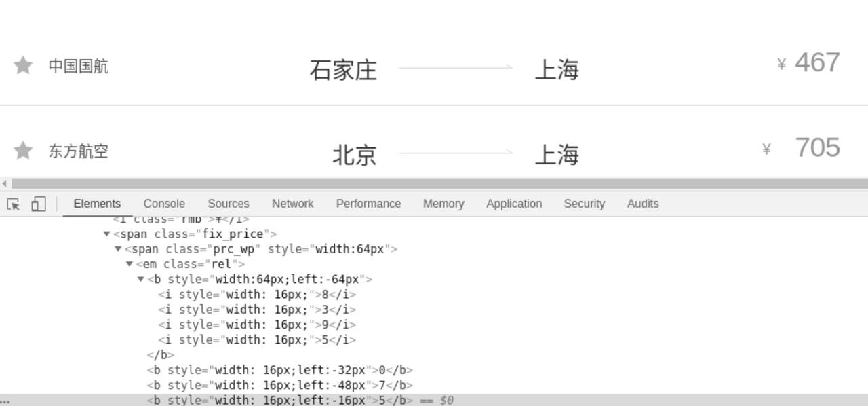Screen dimensions: 868x406
Task: Collapse the em rel node
Action: coord(130,264)
